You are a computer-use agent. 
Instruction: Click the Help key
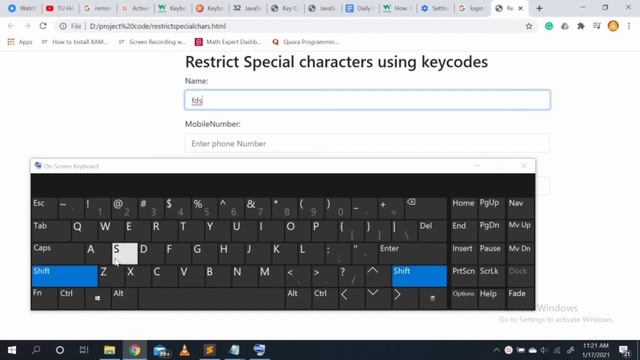click(491, 298)
